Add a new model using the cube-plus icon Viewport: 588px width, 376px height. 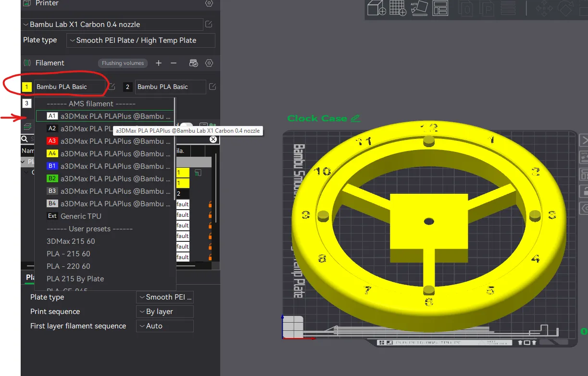[x=376, y=8]
